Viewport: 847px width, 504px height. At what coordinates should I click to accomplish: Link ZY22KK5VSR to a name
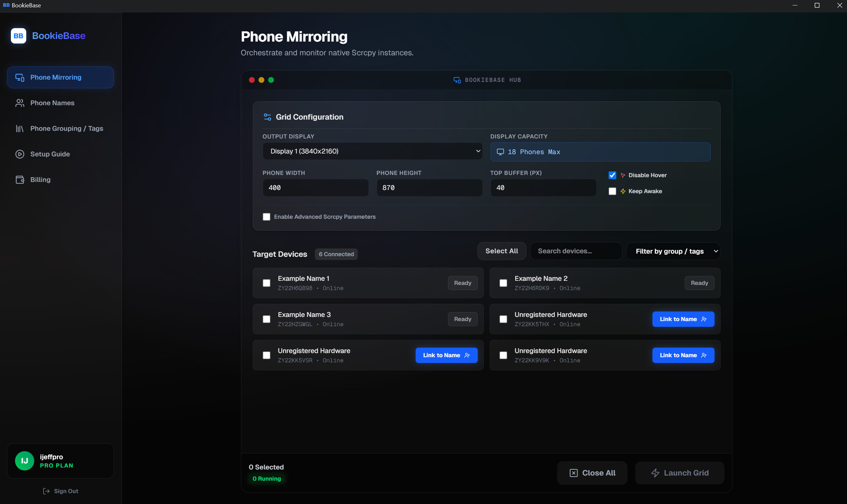pyautogui.click(x=446, y=355)
